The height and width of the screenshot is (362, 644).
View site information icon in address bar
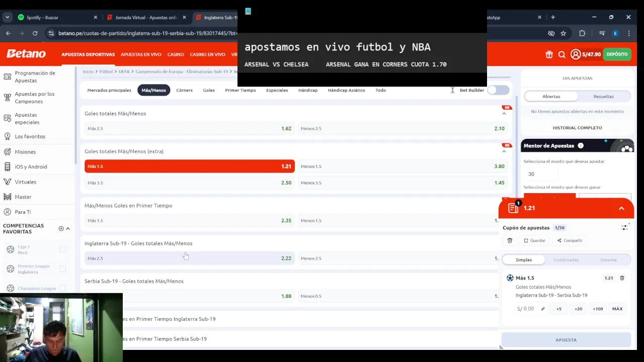51,33
